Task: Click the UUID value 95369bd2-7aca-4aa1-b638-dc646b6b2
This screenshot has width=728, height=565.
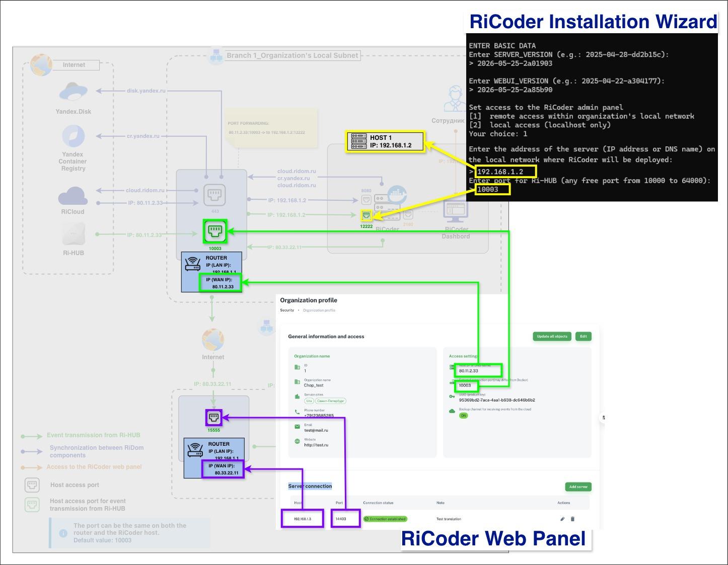Action: [497, 400]
